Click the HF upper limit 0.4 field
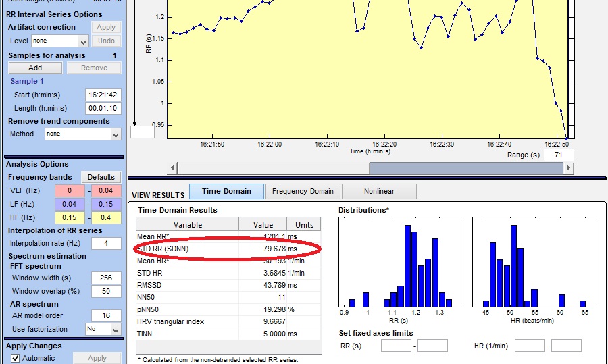Screen dimensions: 608x364 106,218
